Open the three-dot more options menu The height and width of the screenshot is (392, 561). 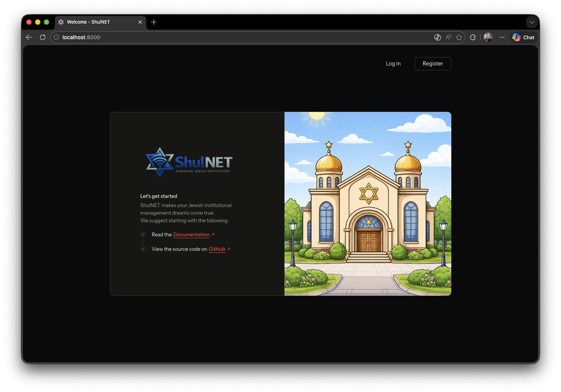(x=502, y=37)
